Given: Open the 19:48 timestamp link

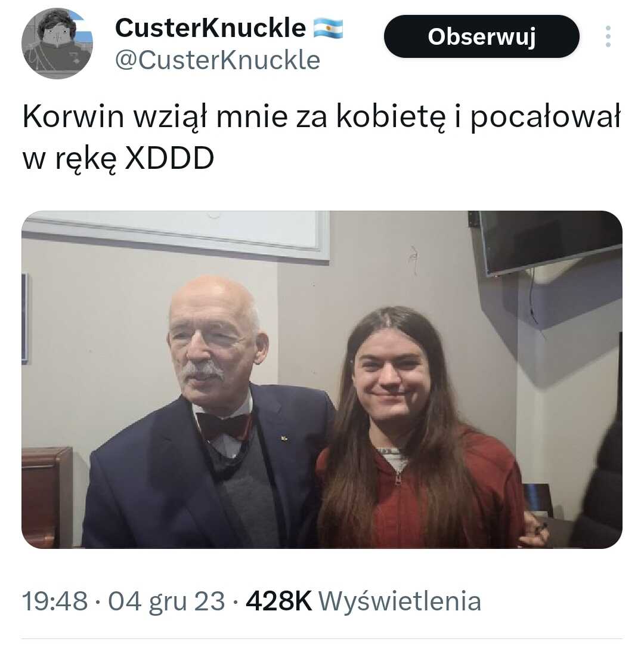Looking at the screenshot, I should pyautogui.click(x=55, y=601).
